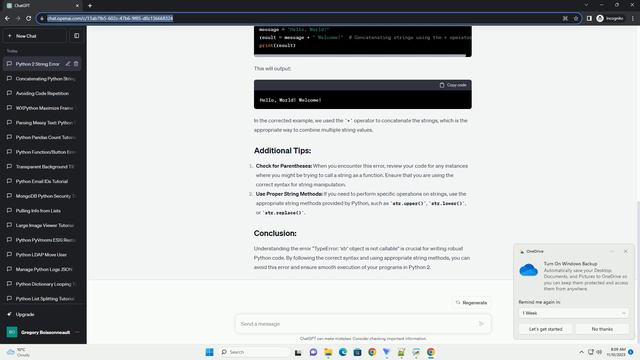Open the Manage Python Logs JSON chat
640x360 pixels.
tap(42, 269)
